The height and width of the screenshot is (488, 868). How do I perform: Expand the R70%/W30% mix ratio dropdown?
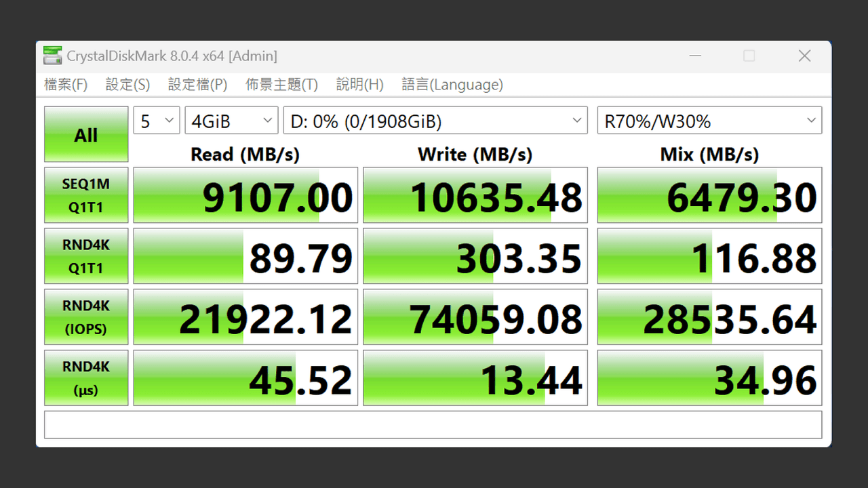click(709, 121)
